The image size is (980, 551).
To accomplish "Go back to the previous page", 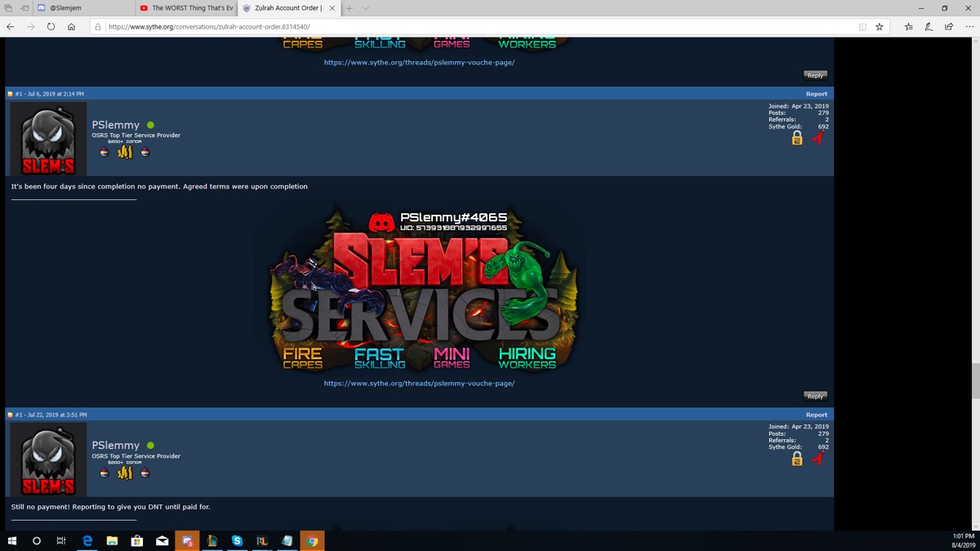I will coord(11,27).
